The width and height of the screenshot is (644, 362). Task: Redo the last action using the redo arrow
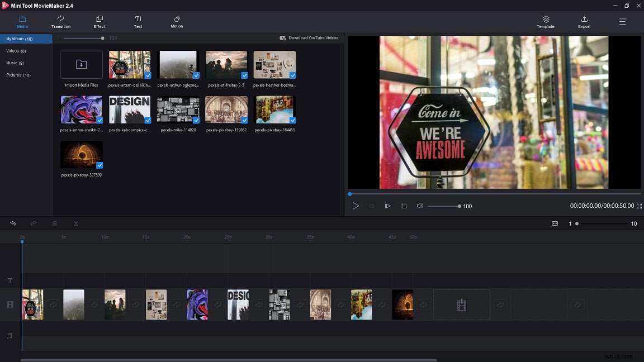click(33, 223)
